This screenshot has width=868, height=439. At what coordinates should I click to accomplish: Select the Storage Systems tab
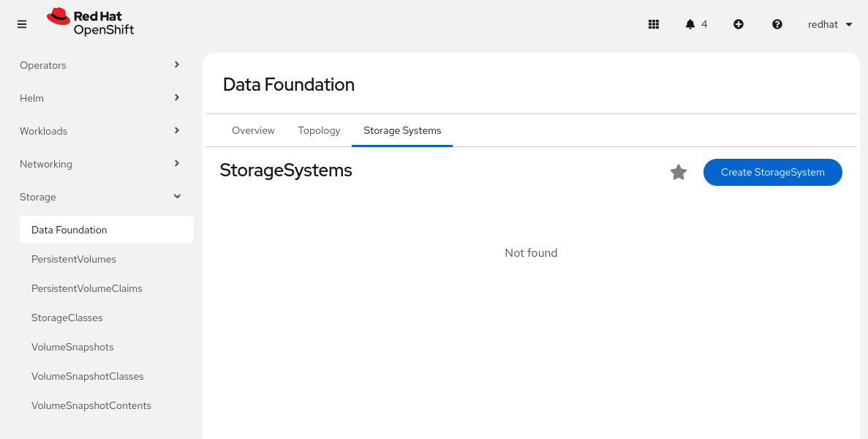pos(402,130)
